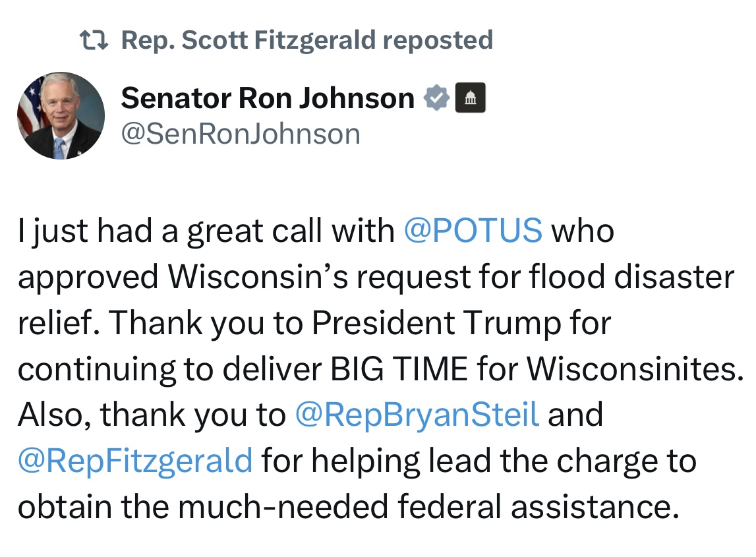Open Ron Johnson's profile picture
The height and width of the screenshot is (557, 756).
pyautogui.click(x=60, y=116)
